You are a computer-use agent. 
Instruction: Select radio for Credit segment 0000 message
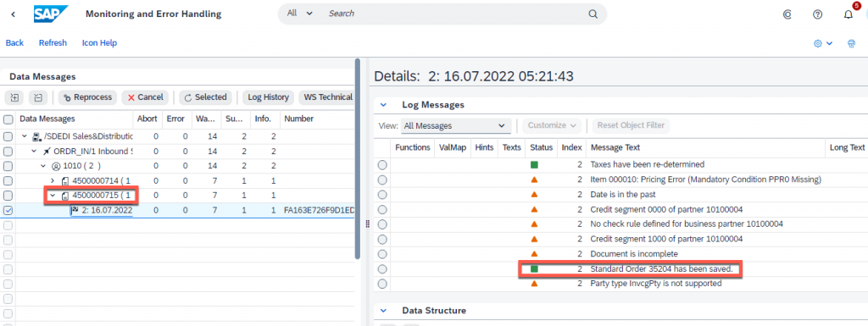tap(382, 209)
